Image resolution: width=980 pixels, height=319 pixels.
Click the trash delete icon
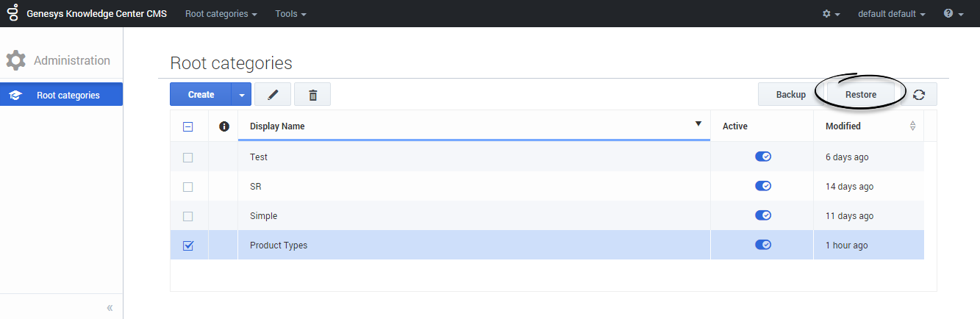tap(312, 95)
